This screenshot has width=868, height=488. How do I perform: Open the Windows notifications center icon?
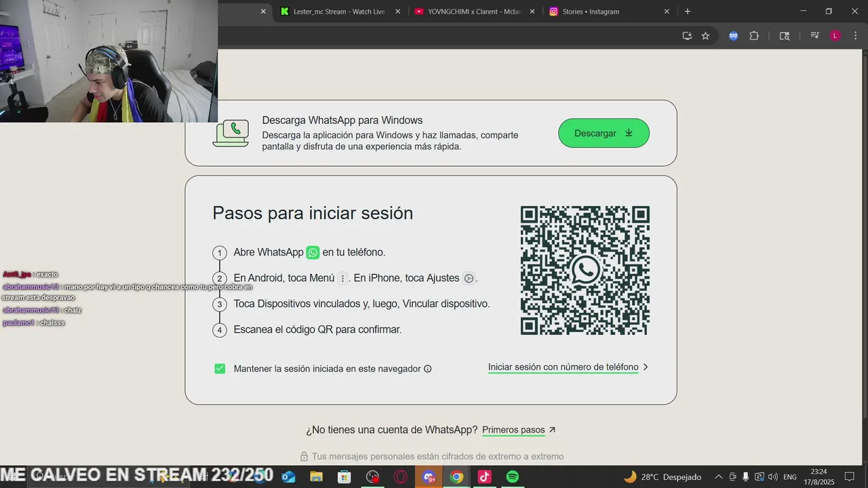(x=849, y=477)
